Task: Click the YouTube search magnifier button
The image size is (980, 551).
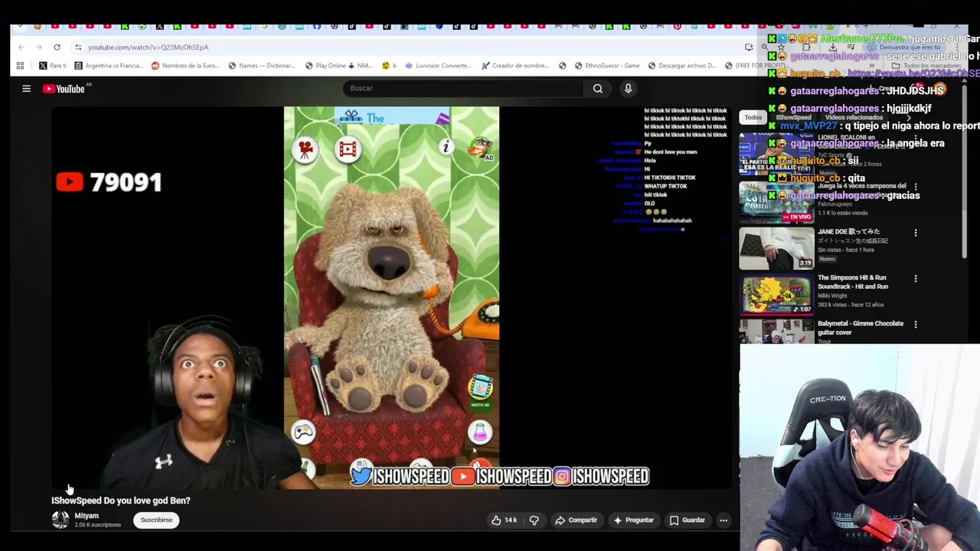Action: point(598,88)
